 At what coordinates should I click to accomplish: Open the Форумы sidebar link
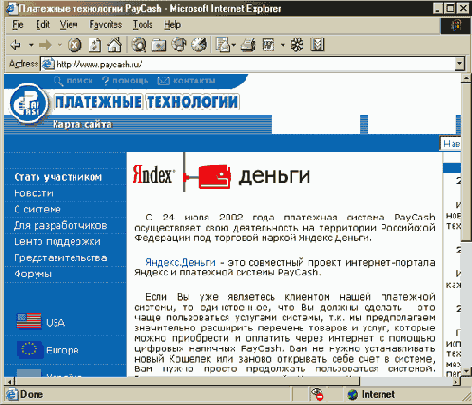[33, 274]
